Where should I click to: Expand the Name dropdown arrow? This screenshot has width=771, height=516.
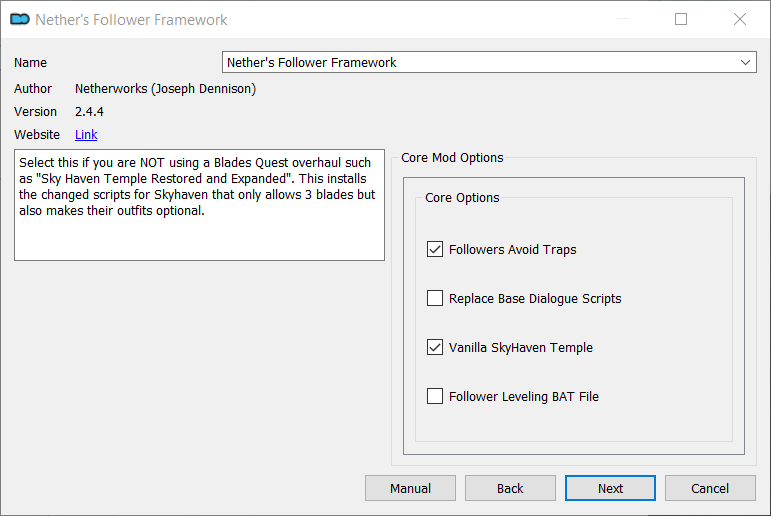tap(745, 62)
